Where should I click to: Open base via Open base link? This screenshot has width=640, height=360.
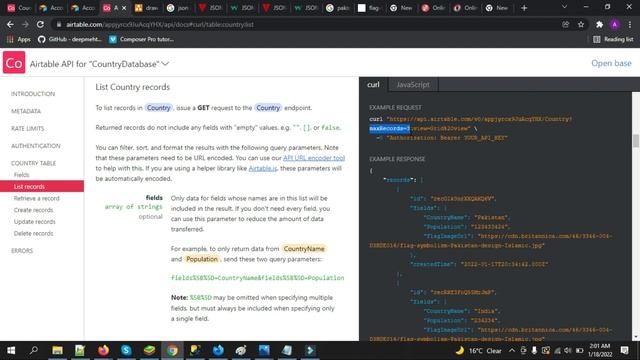tap(611, 63)
